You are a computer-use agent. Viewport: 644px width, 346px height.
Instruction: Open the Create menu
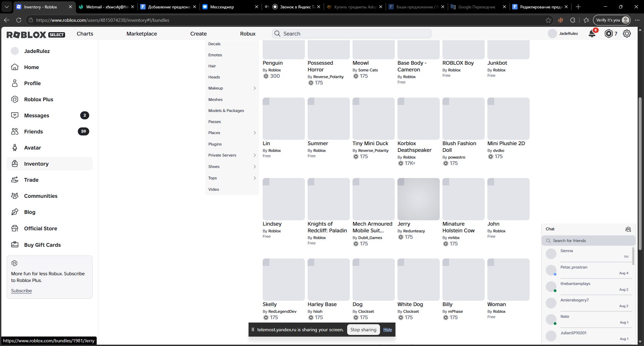[199, 34]
